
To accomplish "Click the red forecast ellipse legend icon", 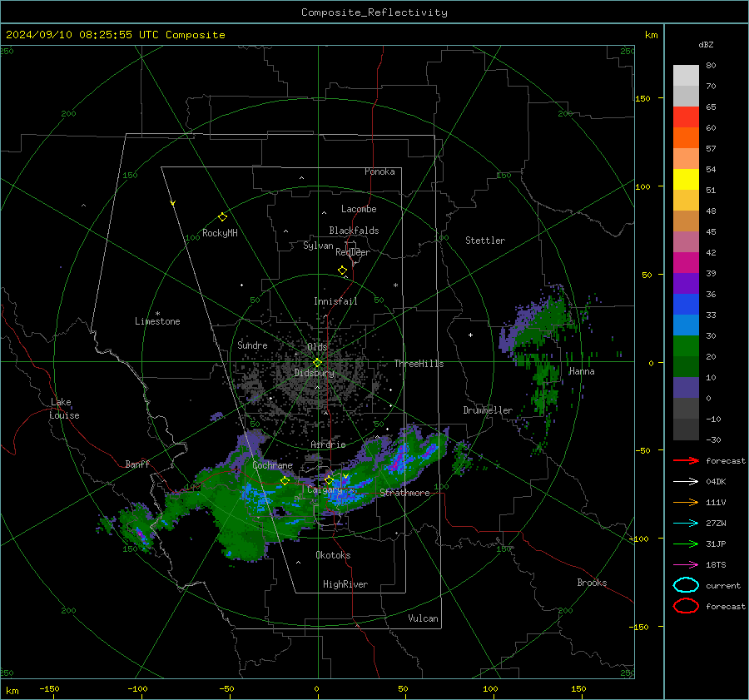I will coord(686,606).
